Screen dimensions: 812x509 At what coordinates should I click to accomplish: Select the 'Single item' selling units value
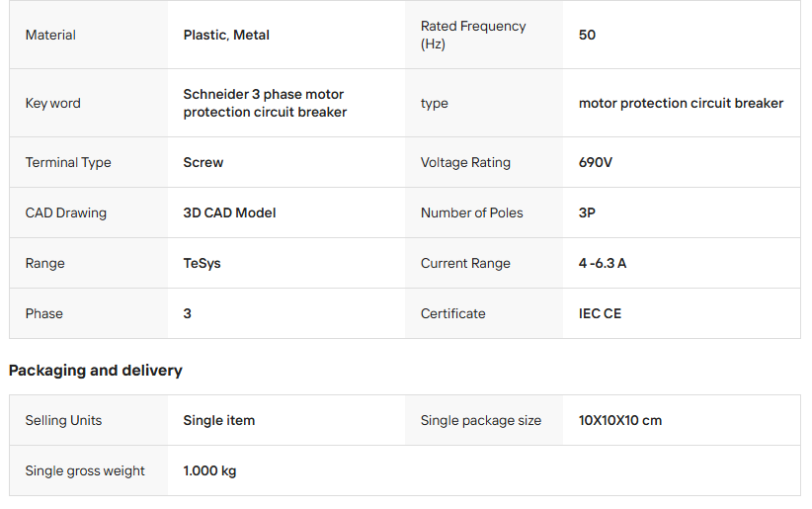click(219, 420)
